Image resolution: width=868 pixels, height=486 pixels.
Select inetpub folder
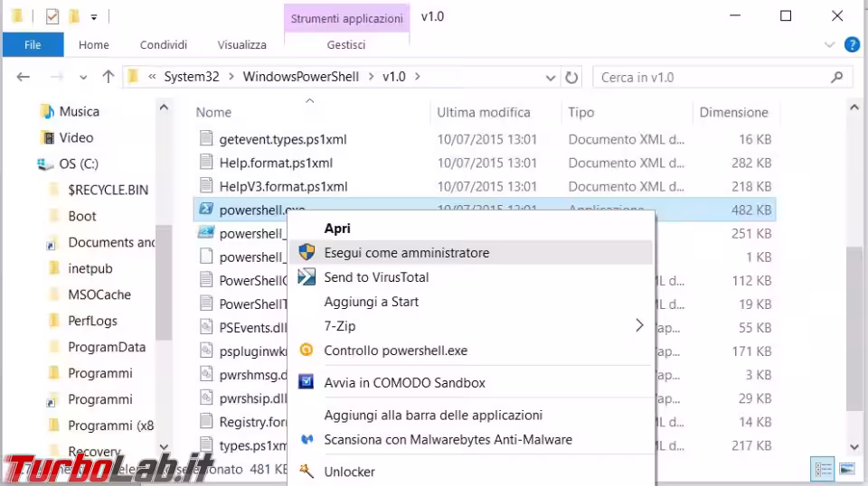click(x=90, y=268)
